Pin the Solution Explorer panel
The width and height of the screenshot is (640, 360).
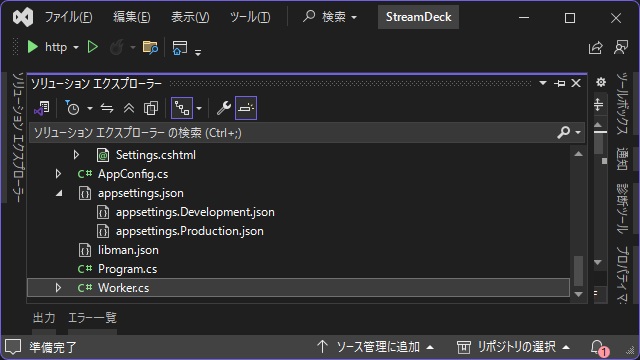[x=560, y=83]
